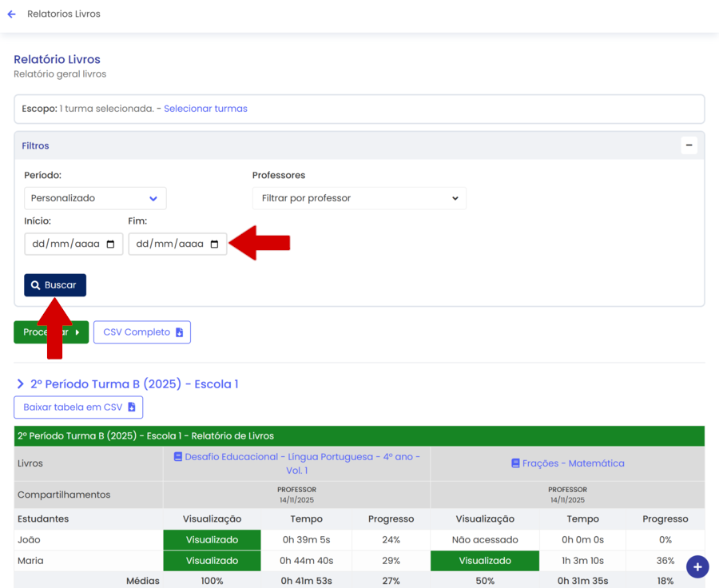The image size is (719, 588).
Task: Download the CSV Completo file
Action: coord(142,332)
